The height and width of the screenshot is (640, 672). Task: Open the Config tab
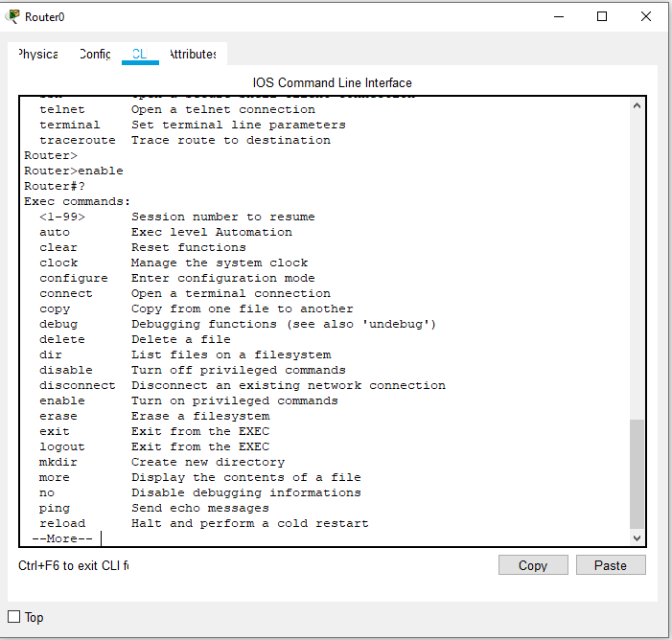(95, 55)
